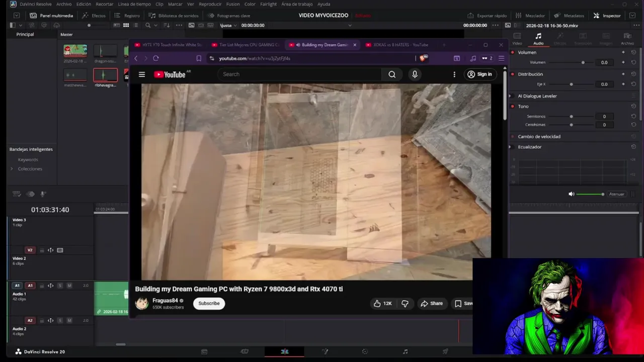Select the Inspector Archivo tab
The width and height of the screenshot is (644, 362).
[627, 38]
